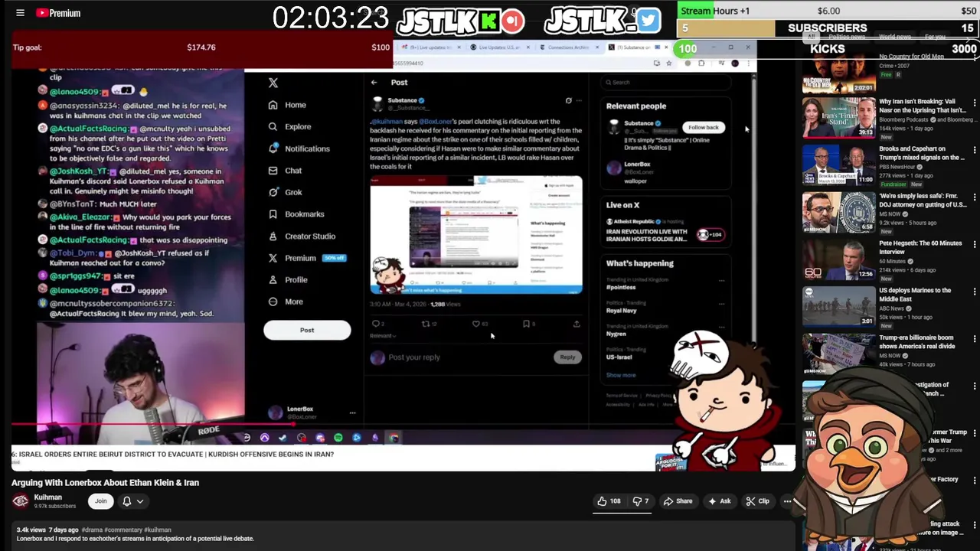
Task: Click the back arrow beside Post heading
Action: 374,83
